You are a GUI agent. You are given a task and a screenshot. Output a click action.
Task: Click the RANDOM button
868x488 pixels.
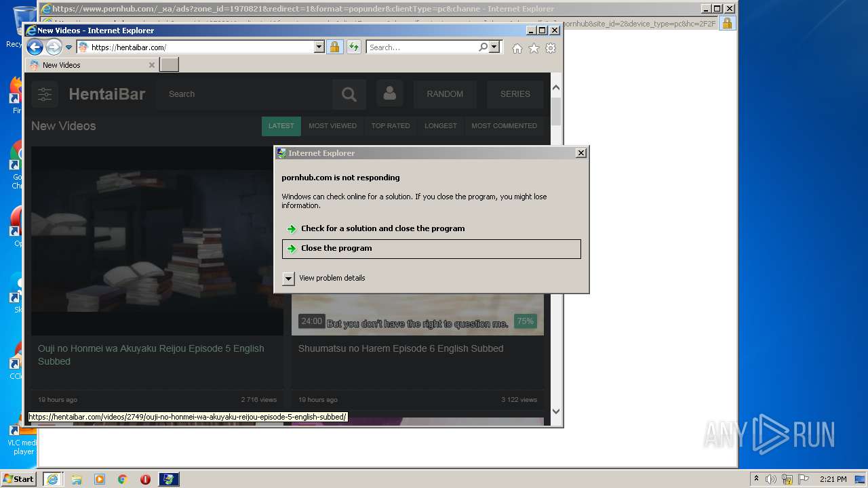(445, 94)
